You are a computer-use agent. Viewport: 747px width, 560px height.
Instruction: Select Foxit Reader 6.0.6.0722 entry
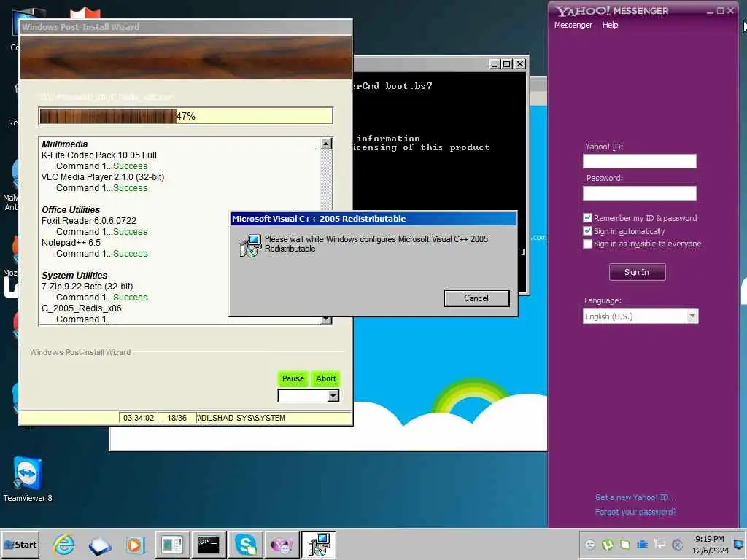88,221
